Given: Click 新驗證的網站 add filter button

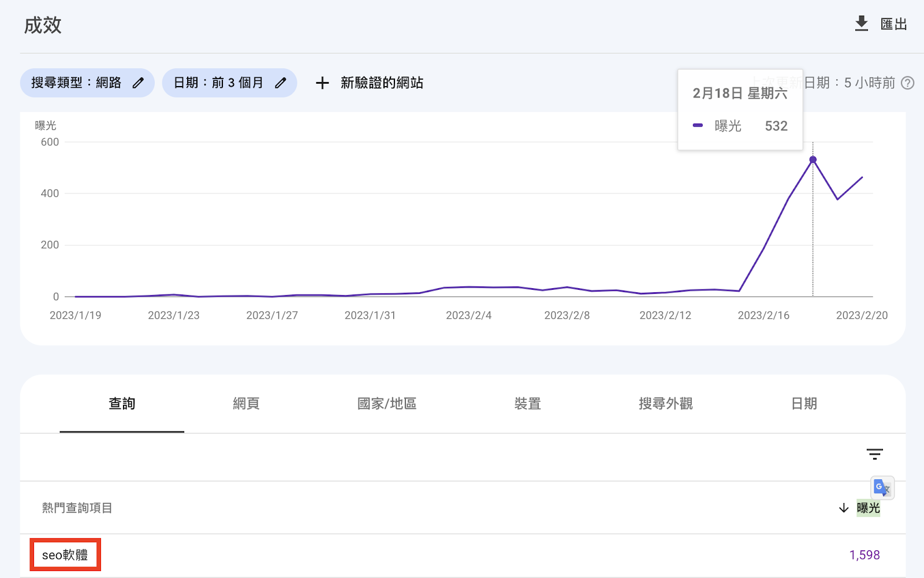Looking at the screenshot, I should [382, 83].
